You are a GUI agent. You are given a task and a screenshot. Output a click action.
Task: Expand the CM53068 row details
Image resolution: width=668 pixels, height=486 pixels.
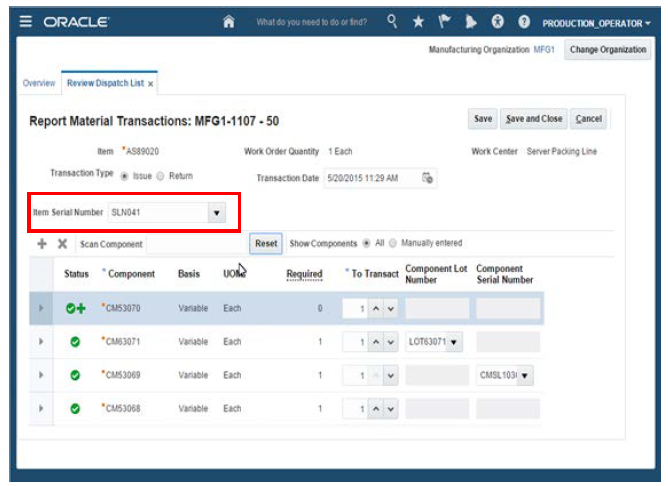41,408
